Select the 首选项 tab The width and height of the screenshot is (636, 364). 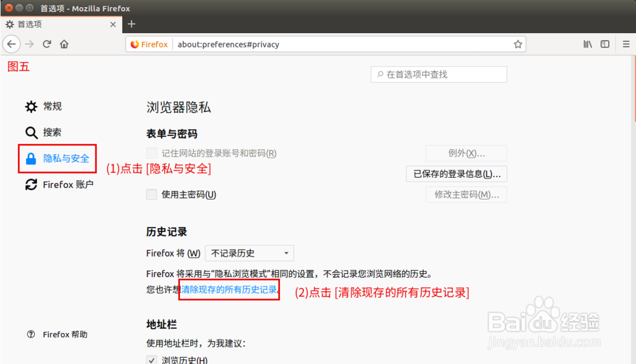(x=61, y=24)
